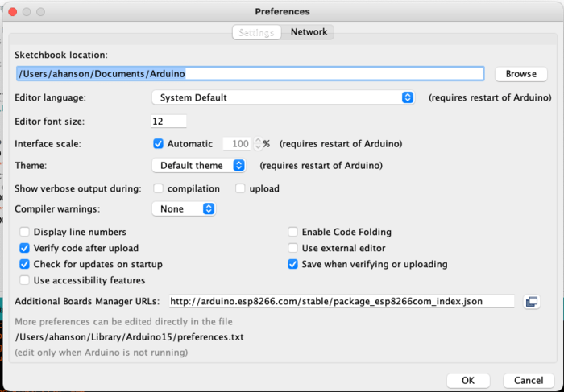Uncheck Verify code after upload
564x392 pixels.
tap(25, 248)
